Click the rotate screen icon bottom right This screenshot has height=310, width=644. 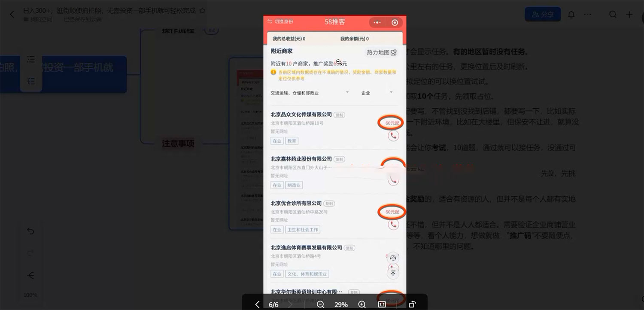point(411,304)
